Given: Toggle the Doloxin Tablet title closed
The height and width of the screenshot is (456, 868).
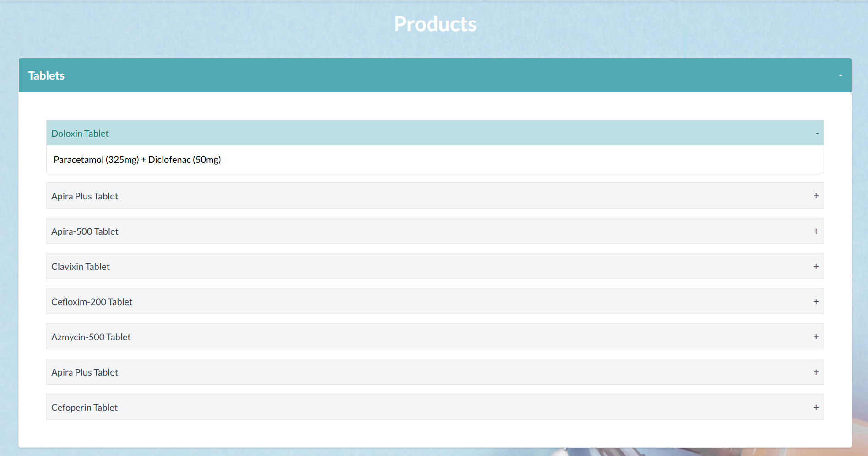Looking at the screenshot, I should coord(80,134).
